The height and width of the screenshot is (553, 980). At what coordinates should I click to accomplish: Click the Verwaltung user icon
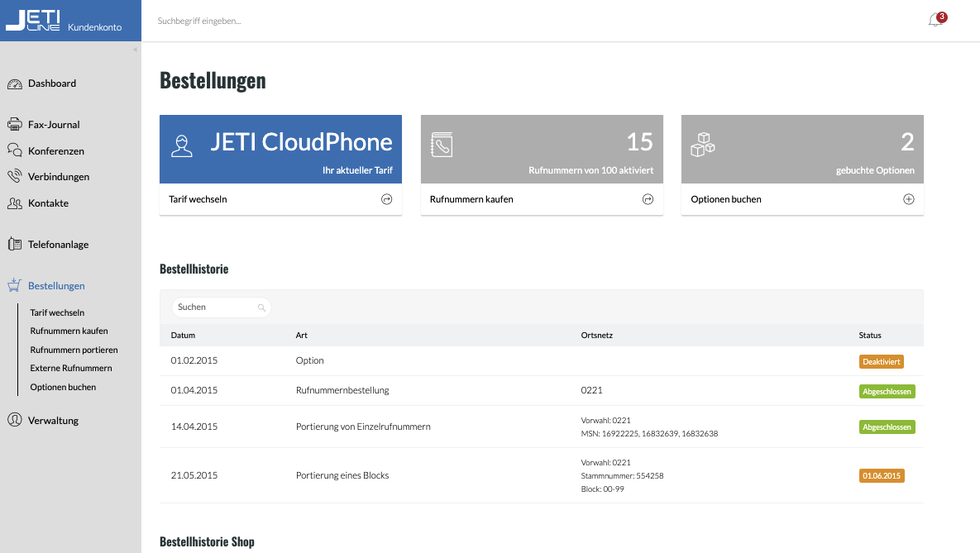pos(14,420)
